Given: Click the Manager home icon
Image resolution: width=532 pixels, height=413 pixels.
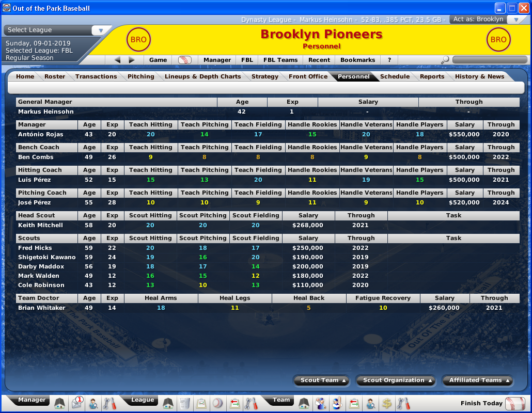Looking at the screenshot, I should [x=60, y=403].
